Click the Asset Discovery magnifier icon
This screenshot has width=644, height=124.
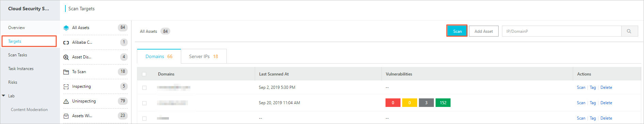[66, 57]
